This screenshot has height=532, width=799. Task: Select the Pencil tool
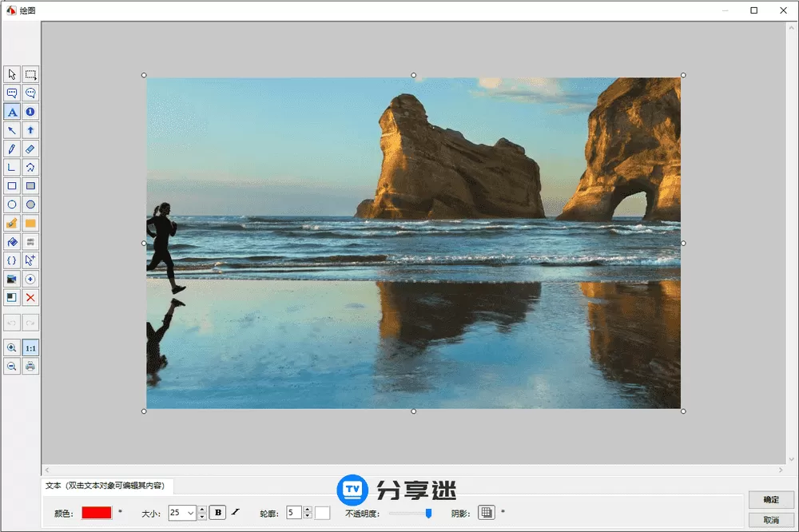coord(11,149)
